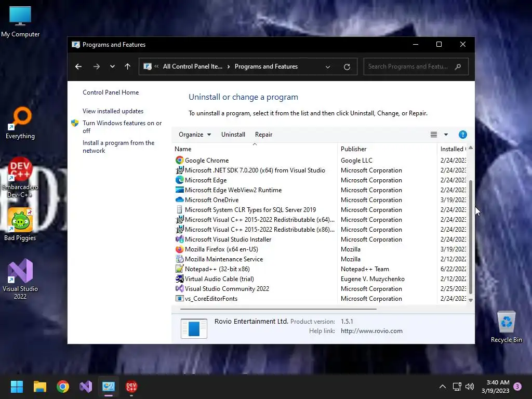Open Control Panel Home link
Screen dimensions: 532x399
click(111, 92)
